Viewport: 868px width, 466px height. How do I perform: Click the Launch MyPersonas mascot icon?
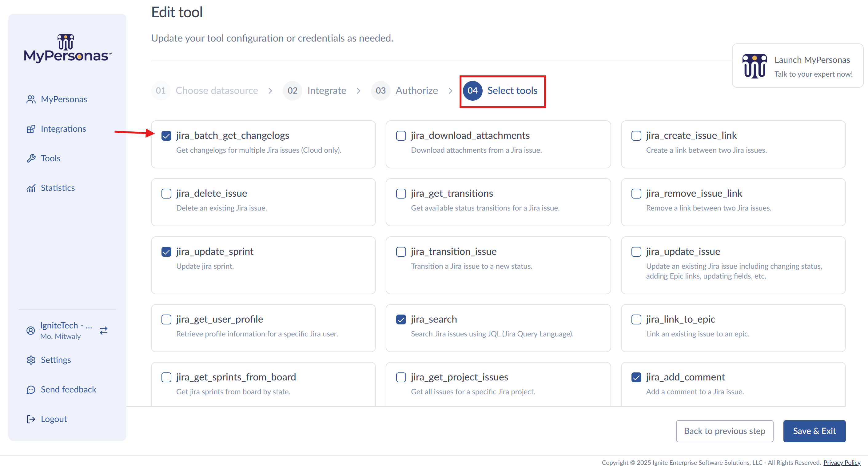[x=755, y=66]
